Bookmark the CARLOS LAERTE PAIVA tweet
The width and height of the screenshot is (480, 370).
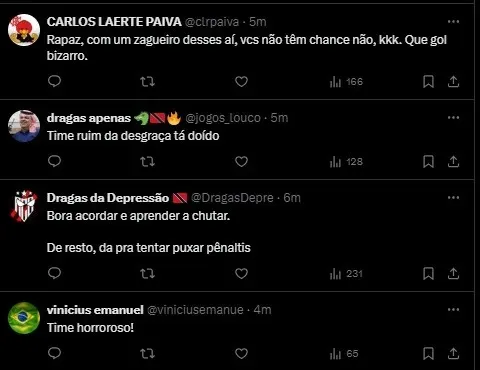coord(428,81)
